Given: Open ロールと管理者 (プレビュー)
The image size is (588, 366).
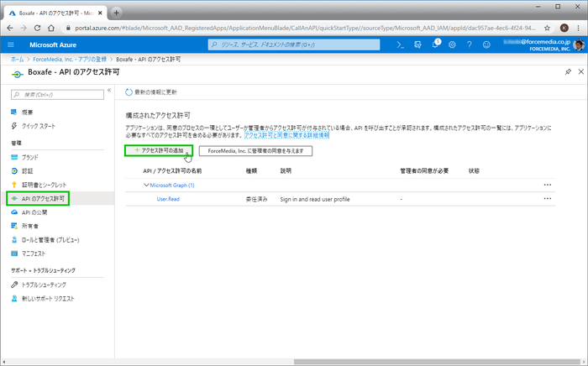Looking at the screenshot, I should click(50, 240).
